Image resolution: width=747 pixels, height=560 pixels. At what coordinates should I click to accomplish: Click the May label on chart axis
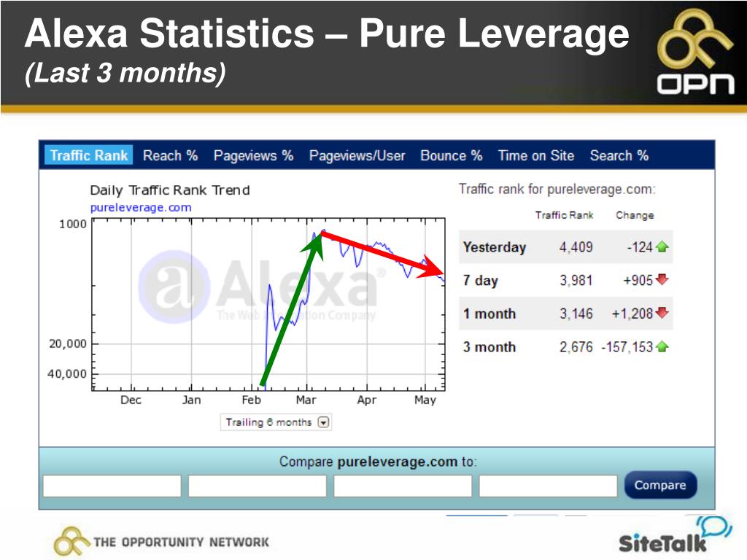point(425,400)
